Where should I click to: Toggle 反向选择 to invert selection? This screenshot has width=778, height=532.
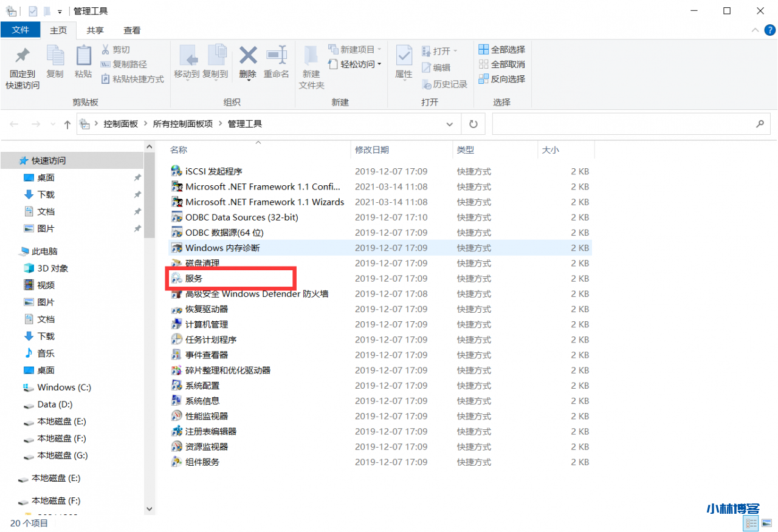click(501, 79)
